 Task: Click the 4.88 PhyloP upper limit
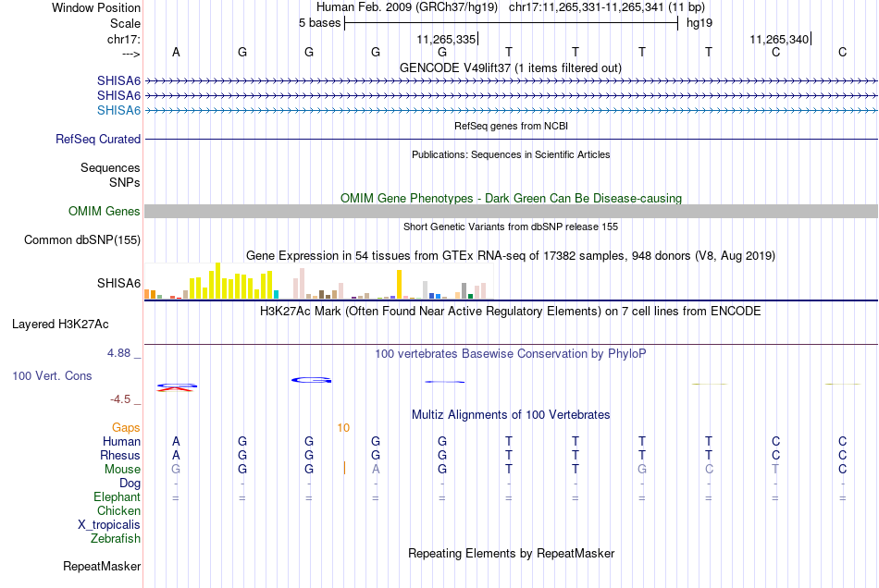(x=118, y=353)
